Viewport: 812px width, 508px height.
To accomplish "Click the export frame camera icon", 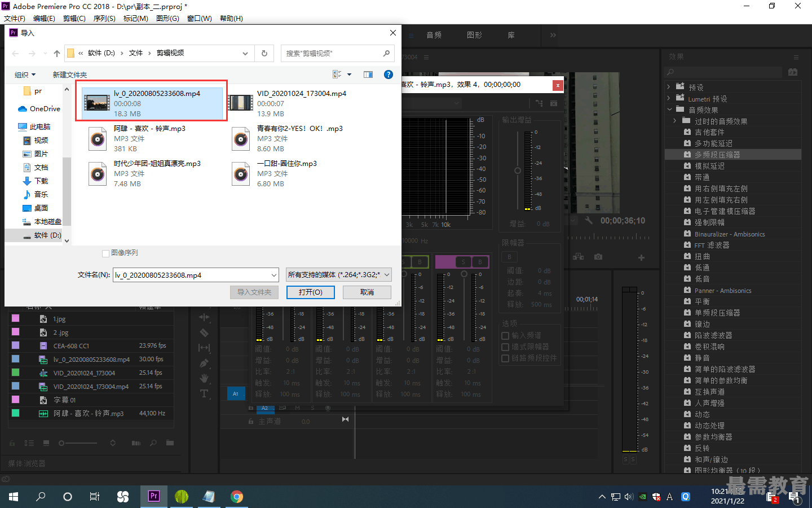I will point(598,257).
